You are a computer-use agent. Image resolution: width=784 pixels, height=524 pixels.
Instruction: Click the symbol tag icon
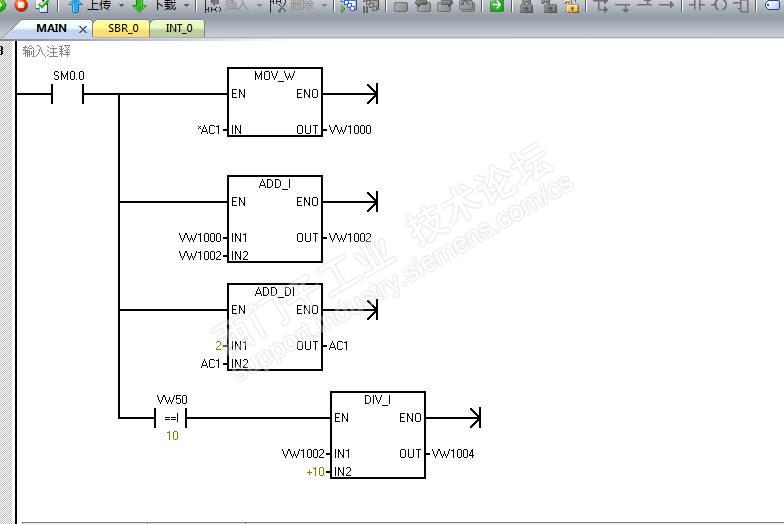[774, 5]
